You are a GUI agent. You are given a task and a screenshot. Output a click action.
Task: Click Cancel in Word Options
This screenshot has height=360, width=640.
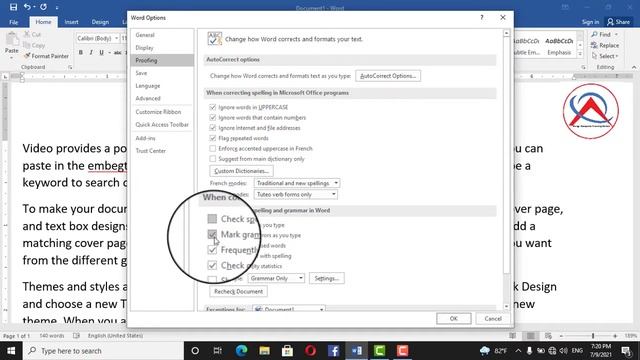point(493,319)
